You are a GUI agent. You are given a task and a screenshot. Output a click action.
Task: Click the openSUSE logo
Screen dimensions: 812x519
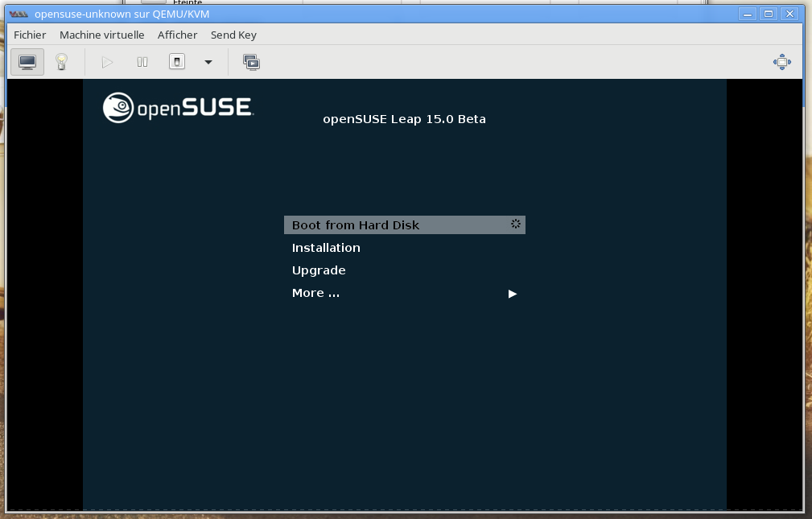(179, 109)
